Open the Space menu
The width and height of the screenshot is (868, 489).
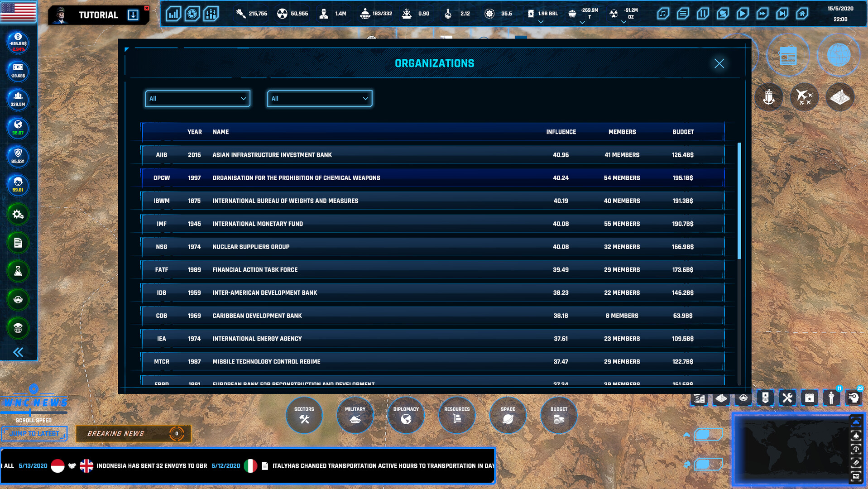click(508, 415)
